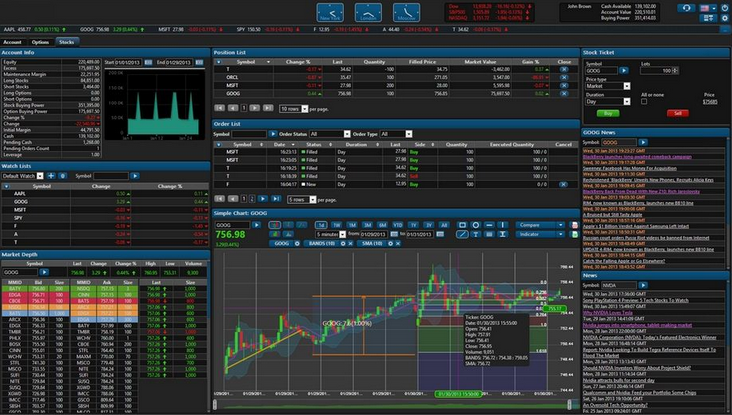The width and height of the screenshot is (732, 415).
Task: Select the YTD chart range
Action: click(398, 225)
